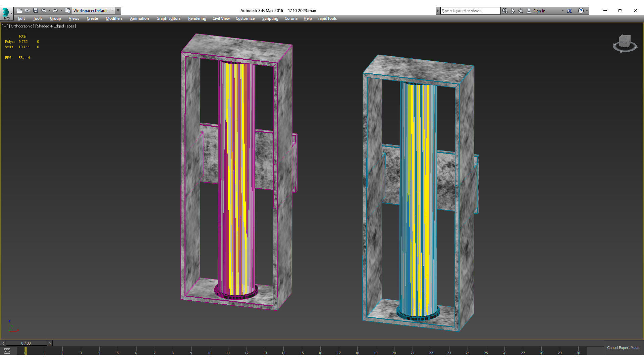Create a new scene with the New icon
Viewport: 644px width, 362px height.
tap(19, 11)
